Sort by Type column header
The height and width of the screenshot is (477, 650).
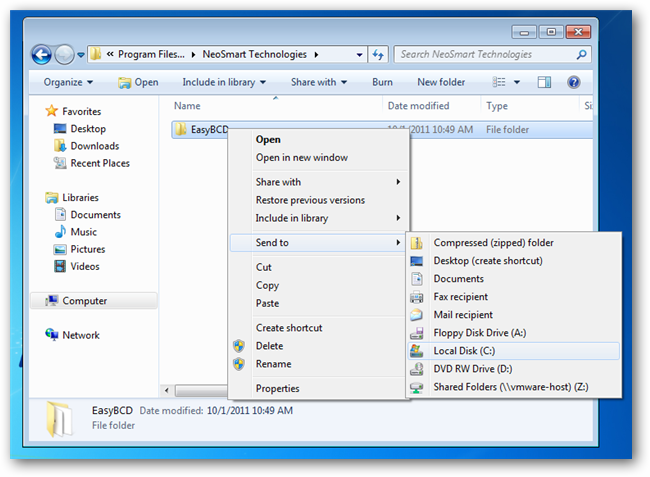[x=497, y=106]
